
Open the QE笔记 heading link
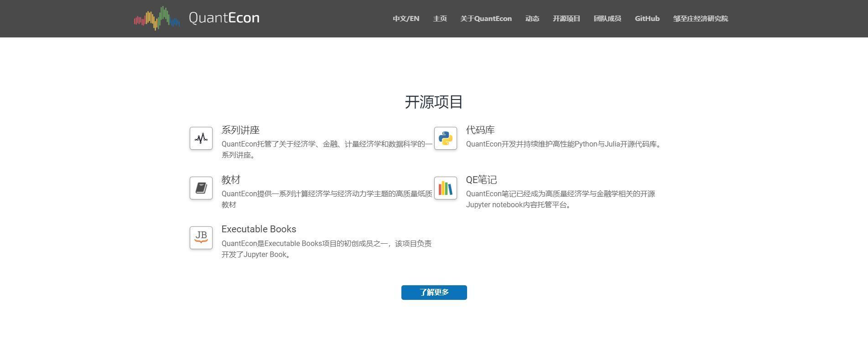tap(481, 180)
